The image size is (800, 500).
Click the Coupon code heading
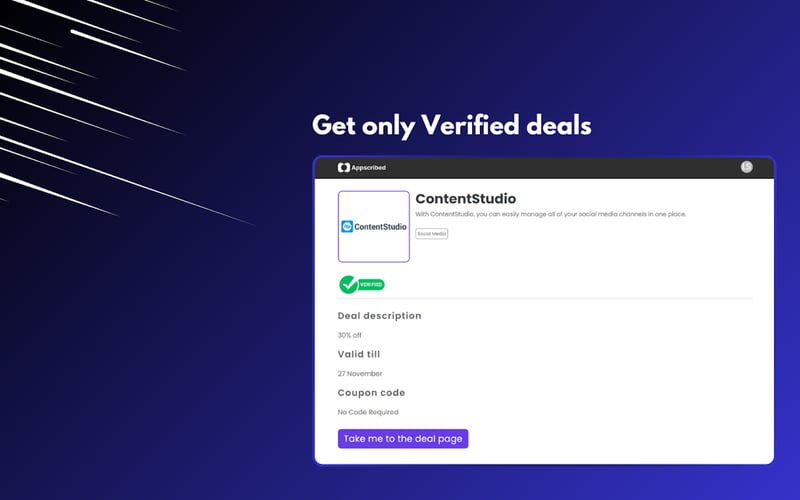tap(371, 393)
